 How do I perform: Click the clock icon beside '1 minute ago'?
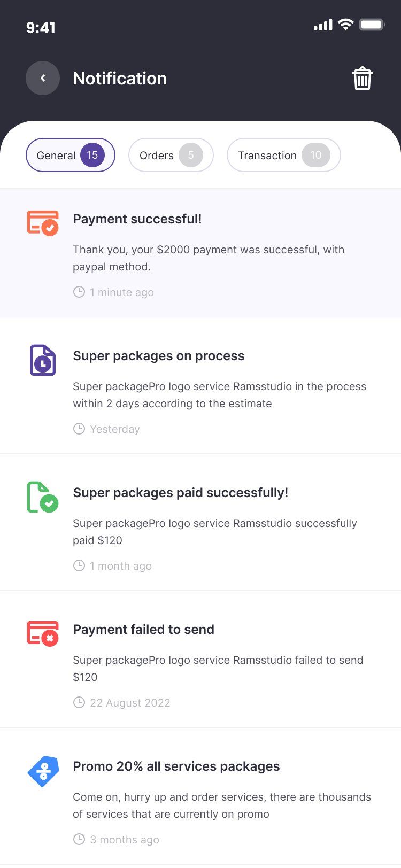(79, 292)
